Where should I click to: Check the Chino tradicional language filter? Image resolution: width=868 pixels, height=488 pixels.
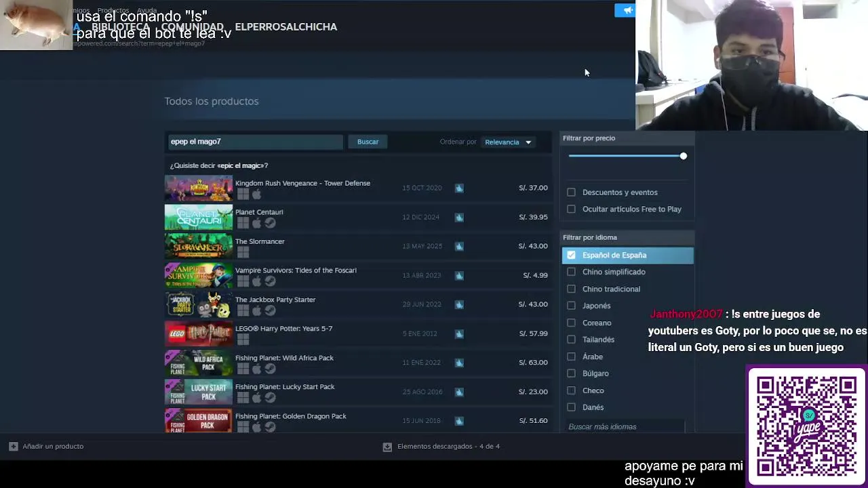pos(571,289)
